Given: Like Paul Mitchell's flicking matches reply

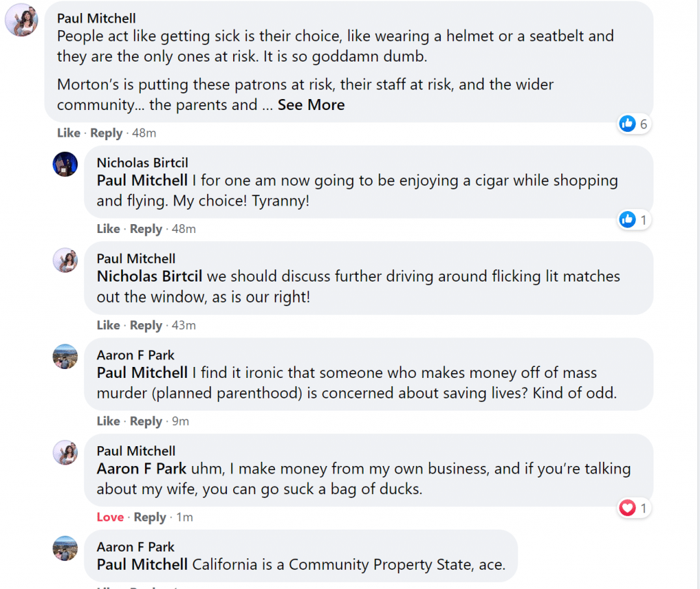Looking at the screenshot, I should coord(108,325).
